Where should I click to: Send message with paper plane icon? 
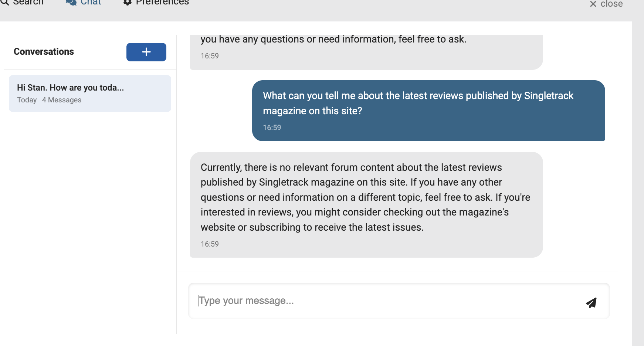(591, 302)
